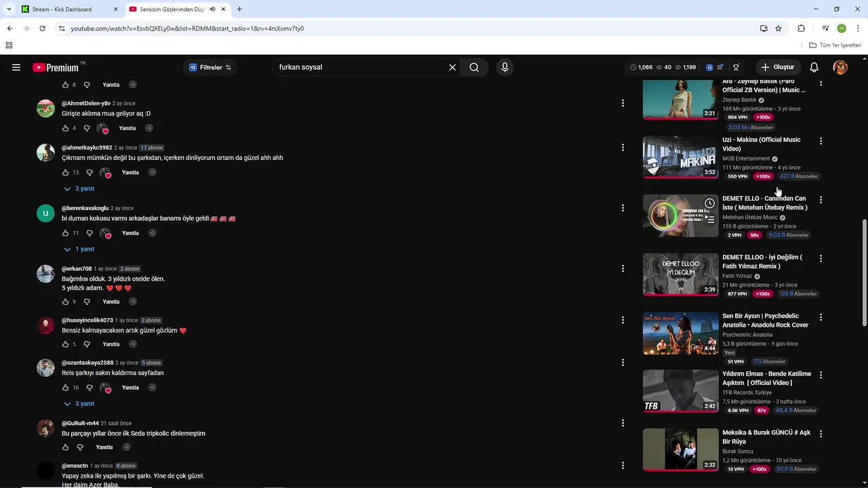Like huseyincelik4073's comment

click(65, 344)
